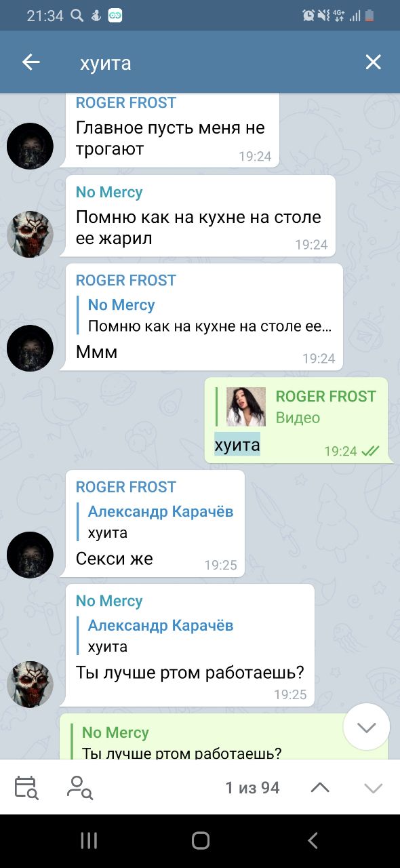Open the calendar date search icon
The height and width of the screenshot is (868, 400).
point(26,787)
